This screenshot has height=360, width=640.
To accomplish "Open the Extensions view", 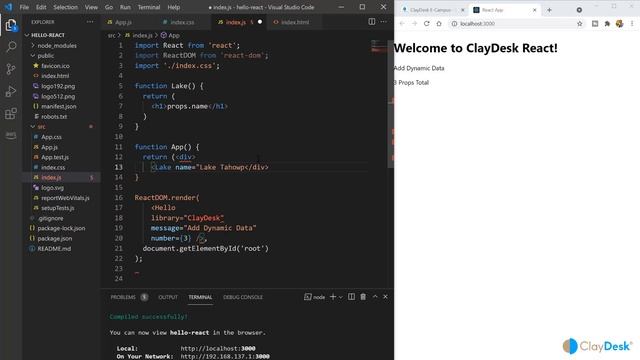I will (x=11, y=113).
